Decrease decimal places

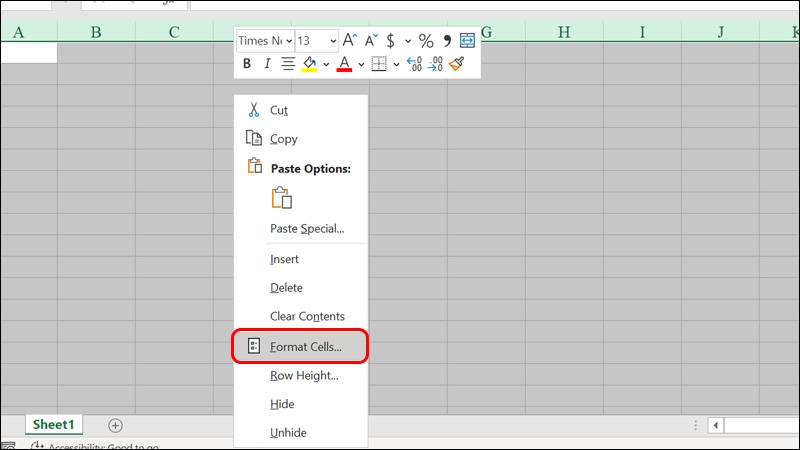(435, 64)
